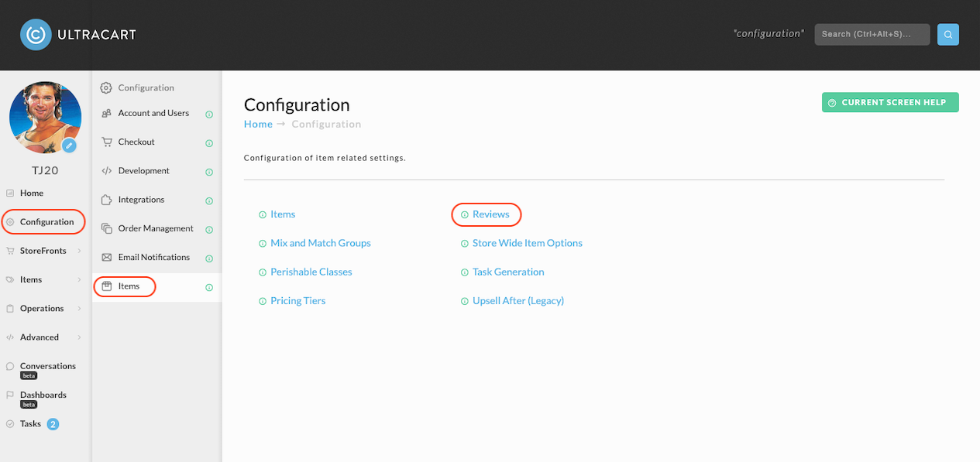Open Tasks with the 2 badge
Image resolution: width=980 pixels, height=462 pixels.
[31, 424]
